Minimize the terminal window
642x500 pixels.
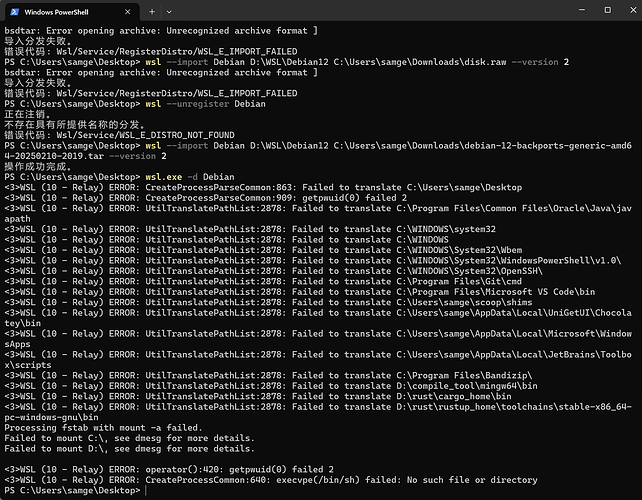tap(582, 10)
